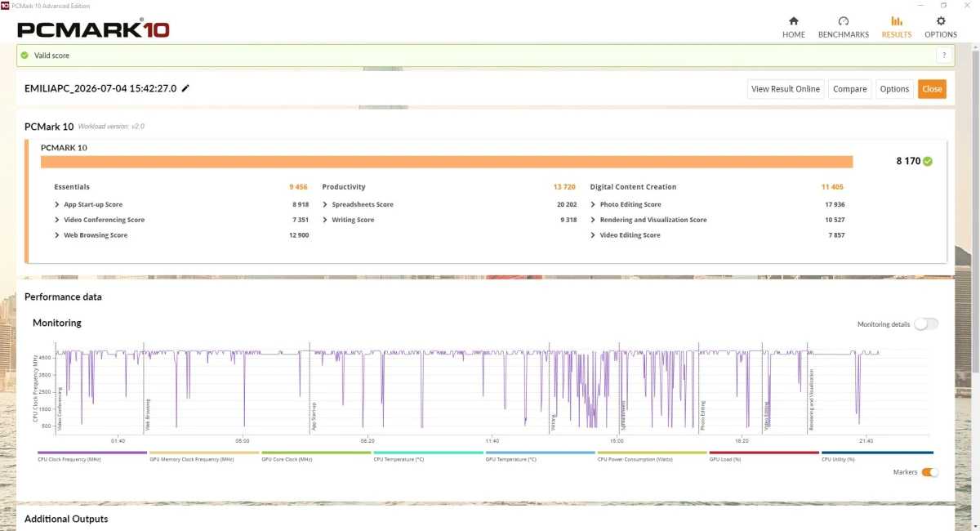Click the View Result Online button
This screenshot has height=531, width=980.
tap(786, 89)
